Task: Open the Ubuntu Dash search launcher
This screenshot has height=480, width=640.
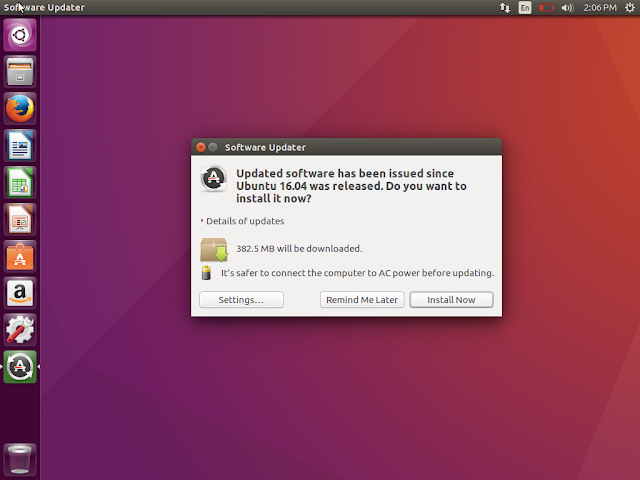Action: (x=20, y=35)
